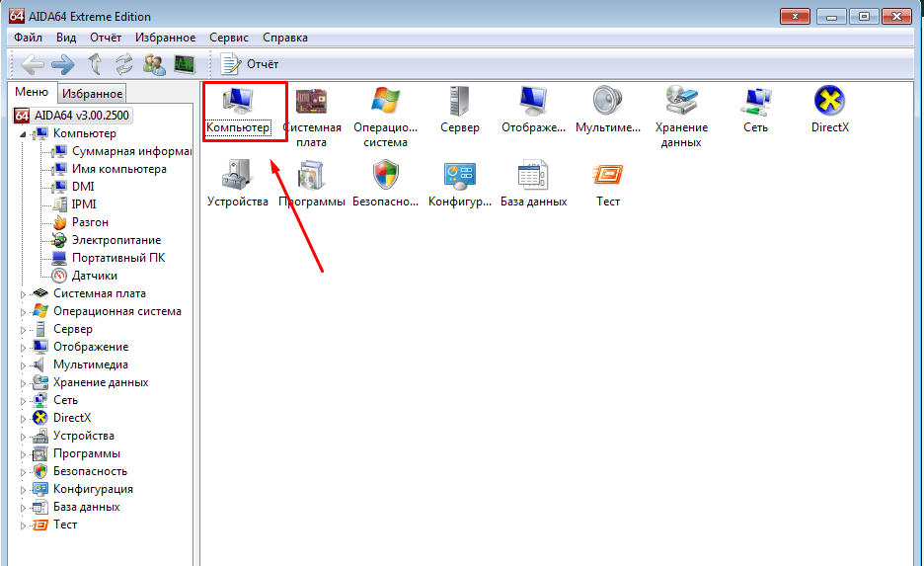
Task: Expand the Системная плата tree node
Action: (23, 294)
